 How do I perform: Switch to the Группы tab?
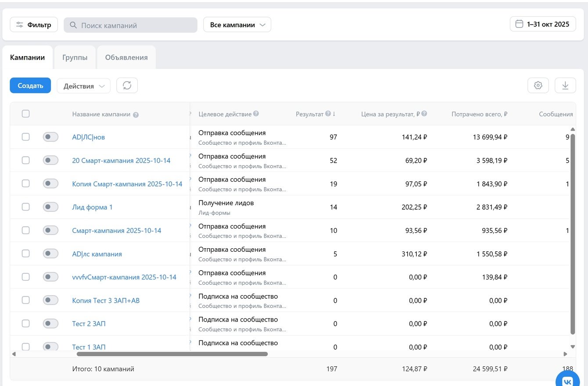pyautogui.click(x=75, y=57)
